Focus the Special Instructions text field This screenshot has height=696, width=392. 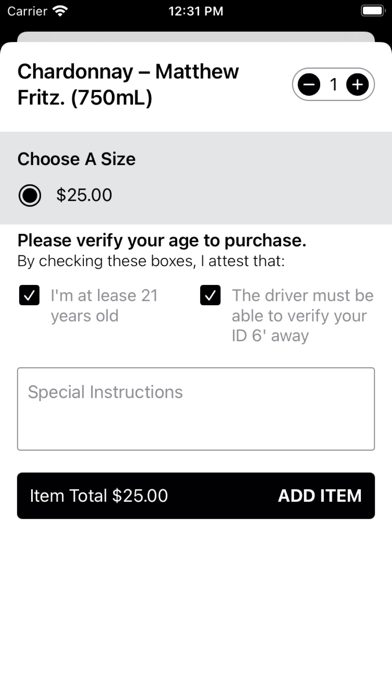pos(196,409)
